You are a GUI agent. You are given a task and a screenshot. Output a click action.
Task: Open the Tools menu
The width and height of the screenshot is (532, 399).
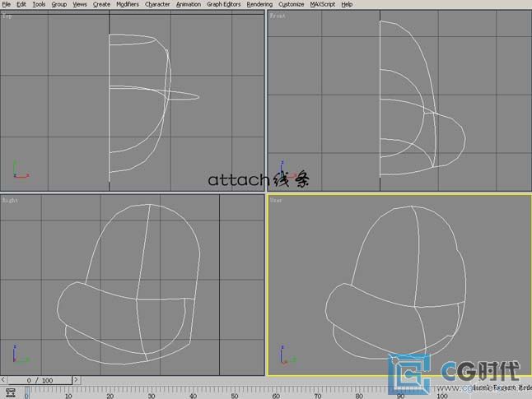click(x=39, y=4)
